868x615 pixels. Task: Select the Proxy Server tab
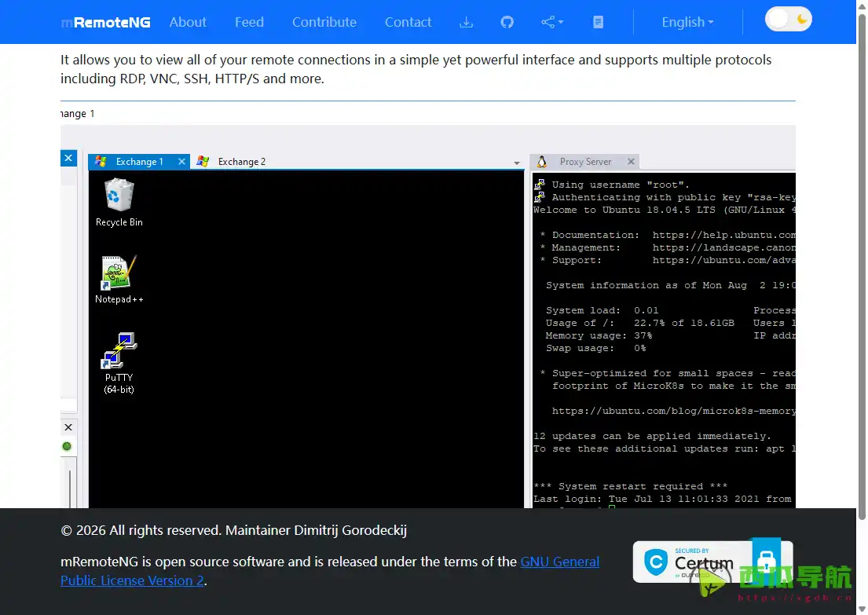tap(584, 162)
